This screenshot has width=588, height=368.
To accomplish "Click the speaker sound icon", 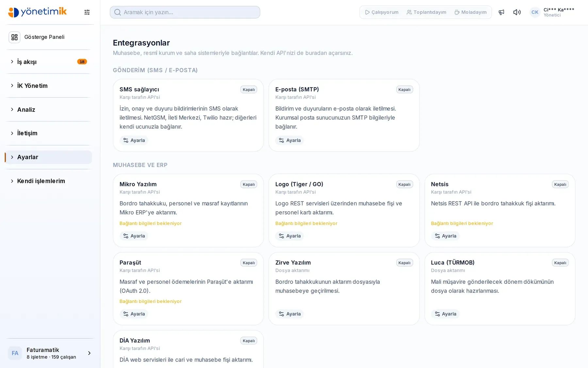I will point(517,12).
